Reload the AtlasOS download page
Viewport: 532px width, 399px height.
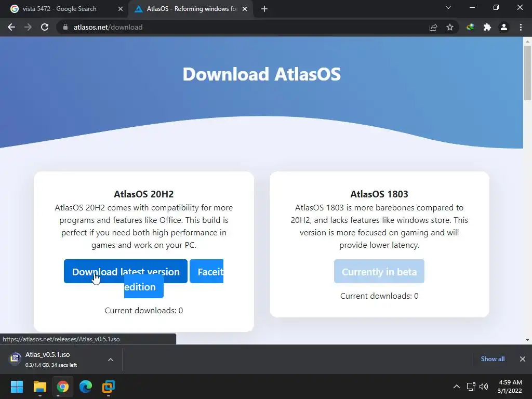[45, 27]
